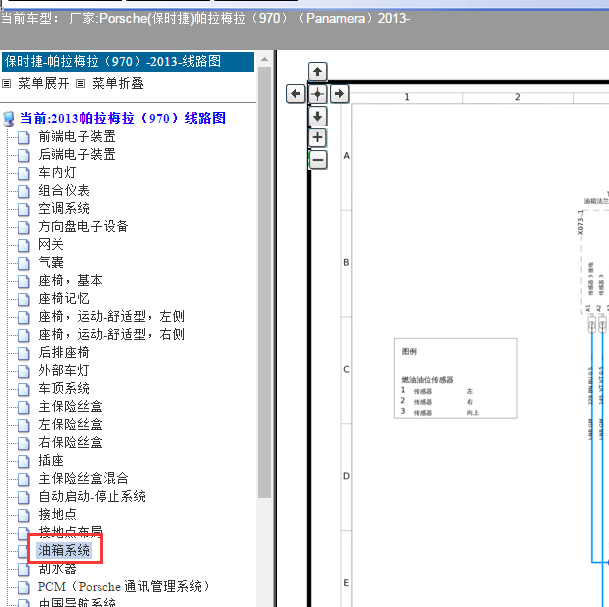Screen dimensions: 609x607
Task: Open 插座 wiring diagram
Action: click(50, 460)
